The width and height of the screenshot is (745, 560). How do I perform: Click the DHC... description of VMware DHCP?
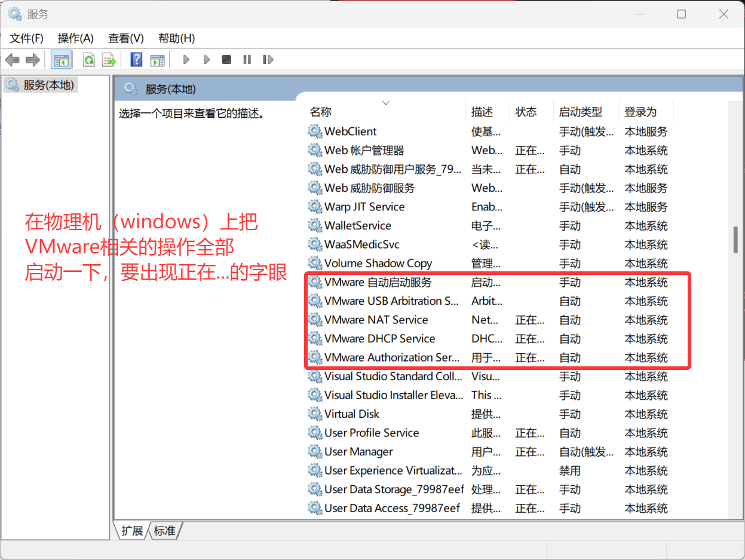(x=487, y=338)
